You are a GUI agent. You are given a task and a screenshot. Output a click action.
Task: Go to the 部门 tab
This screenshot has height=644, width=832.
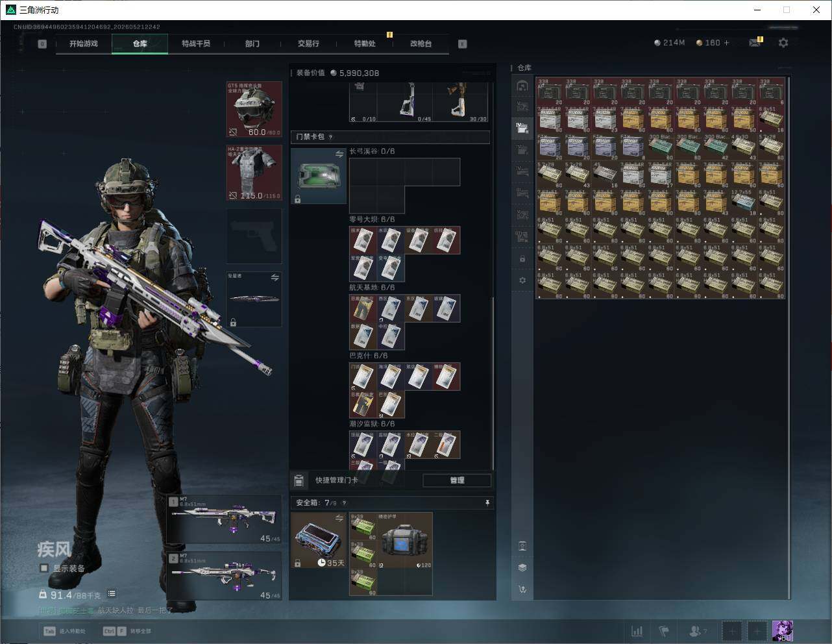pos(252,43)
